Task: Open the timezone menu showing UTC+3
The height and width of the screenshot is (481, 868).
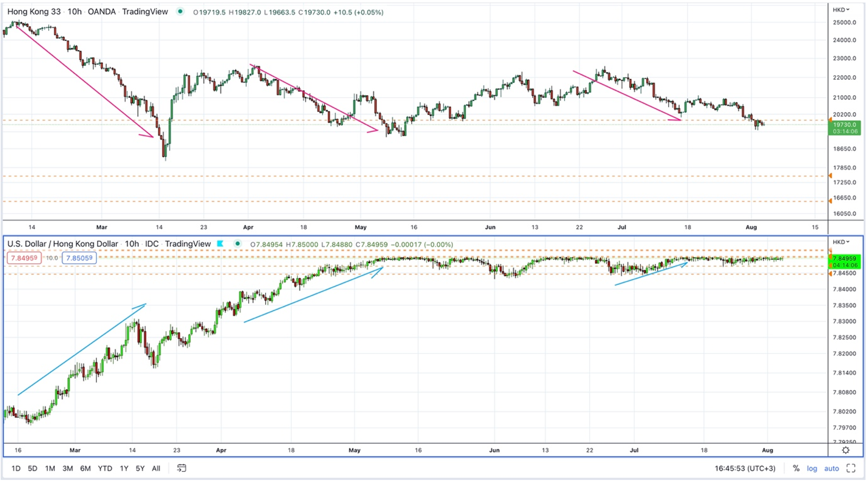Action: pos(745,468)
